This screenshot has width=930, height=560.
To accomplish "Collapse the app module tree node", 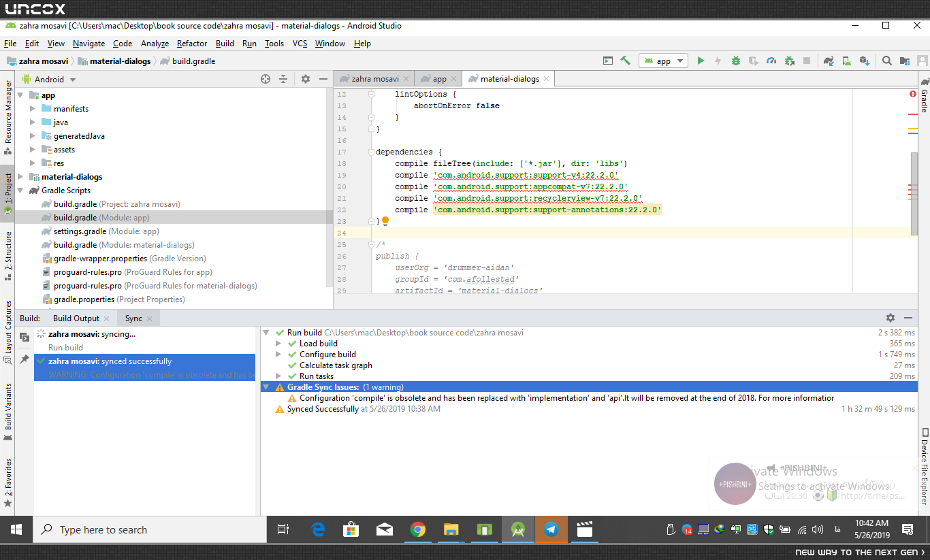I will pyautogui.click(x=20, y=95).
